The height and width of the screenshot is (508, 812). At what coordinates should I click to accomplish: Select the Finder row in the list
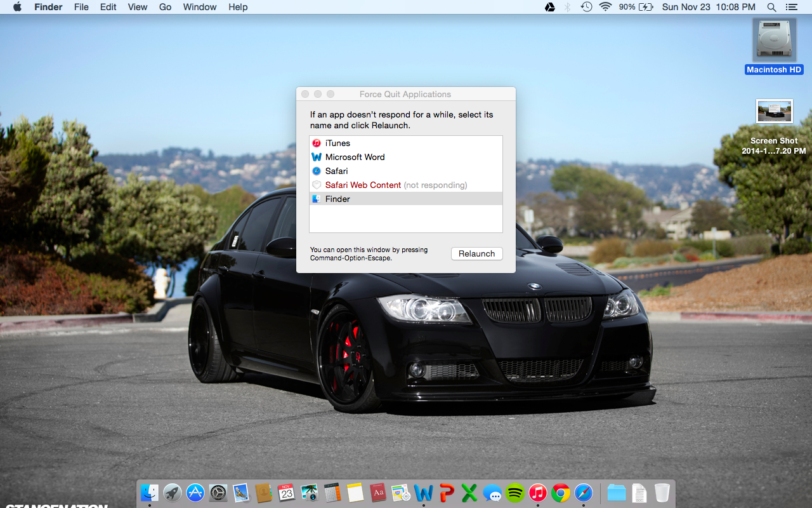pyautogui.click(x=406, y=199)
